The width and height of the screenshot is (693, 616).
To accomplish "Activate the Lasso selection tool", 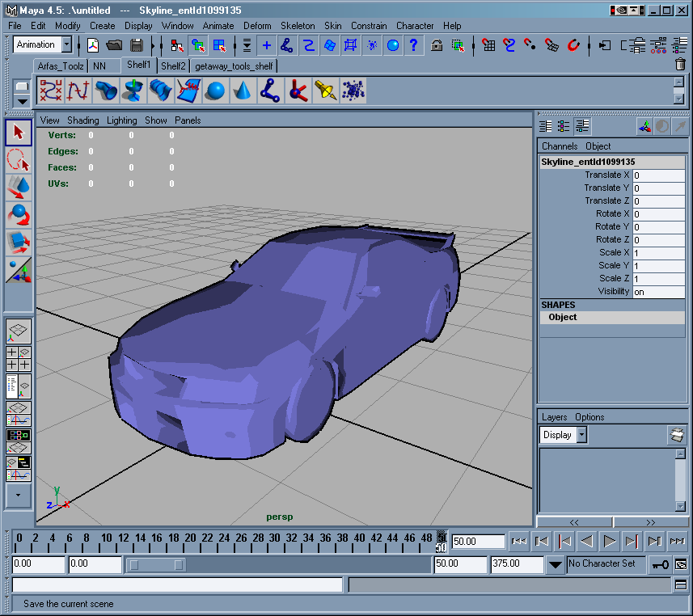I will [x=19, y=159].
